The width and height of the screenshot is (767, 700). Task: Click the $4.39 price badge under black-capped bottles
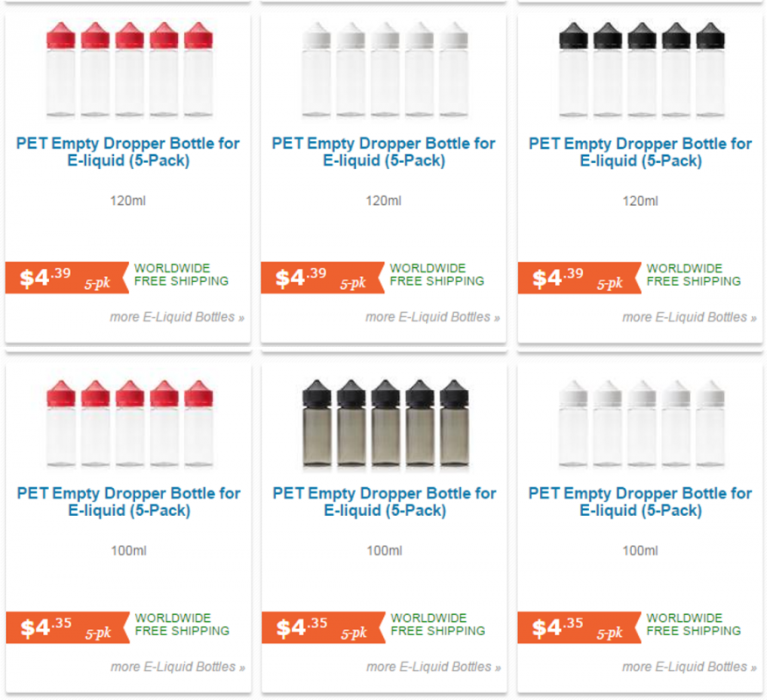576,278
